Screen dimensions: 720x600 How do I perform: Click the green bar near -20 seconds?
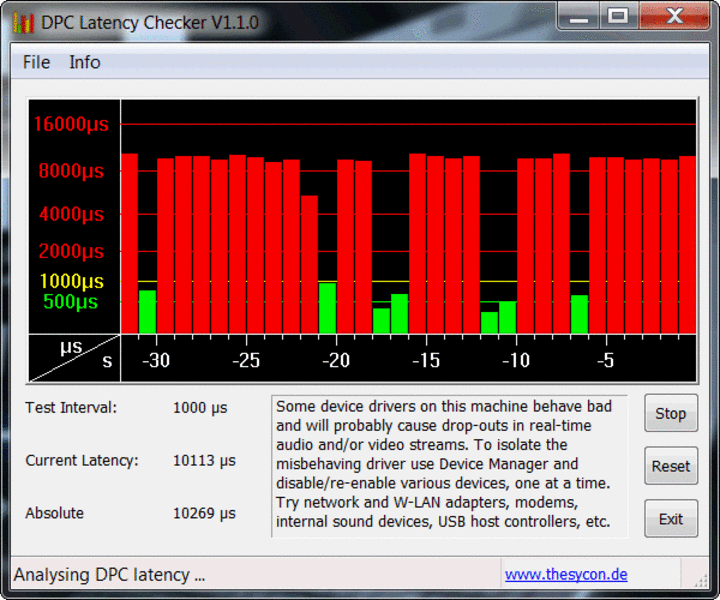tap(327, 308)
